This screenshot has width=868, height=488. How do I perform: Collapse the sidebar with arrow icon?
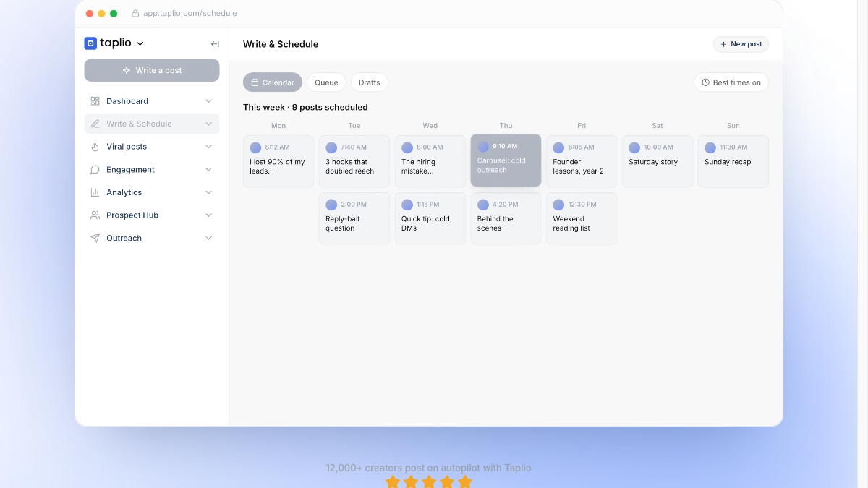pos(215,44)
